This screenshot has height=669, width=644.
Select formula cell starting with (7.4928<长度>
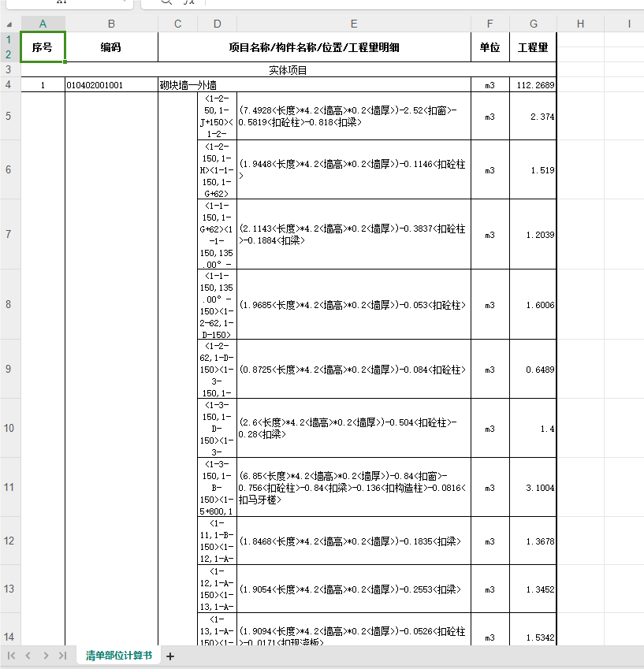pyautogui.click(x=354, y=116)
